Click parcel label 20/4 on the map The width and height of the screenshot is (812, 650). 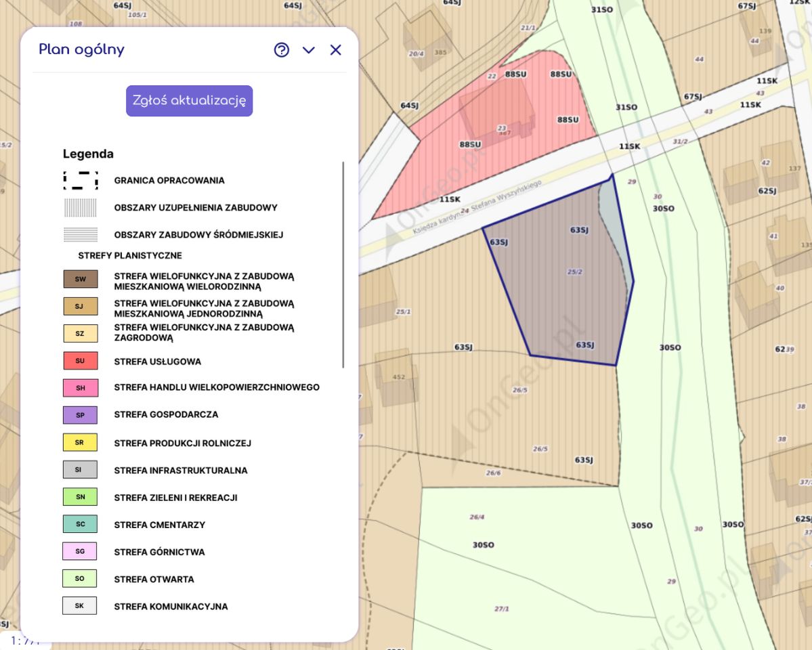416,54
